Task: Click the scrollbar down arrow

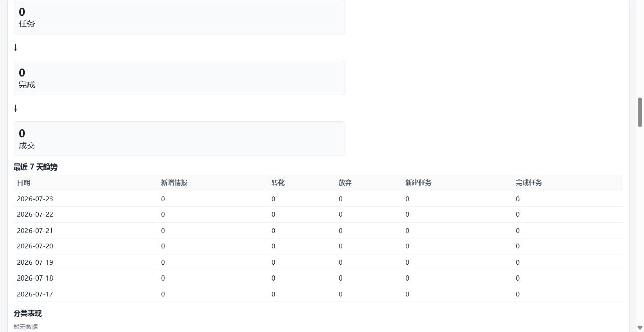Action: (640, 327)
